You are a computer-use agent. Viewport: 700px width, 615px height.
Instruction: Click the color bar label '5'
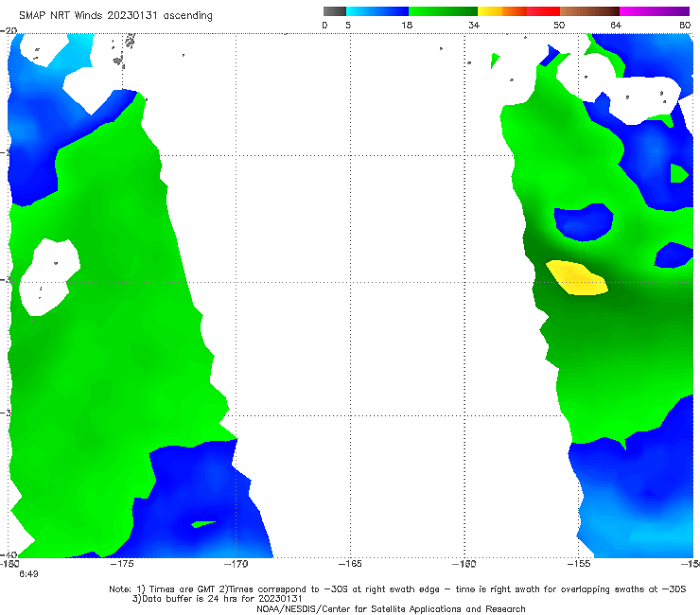click(x=348, y=25)
